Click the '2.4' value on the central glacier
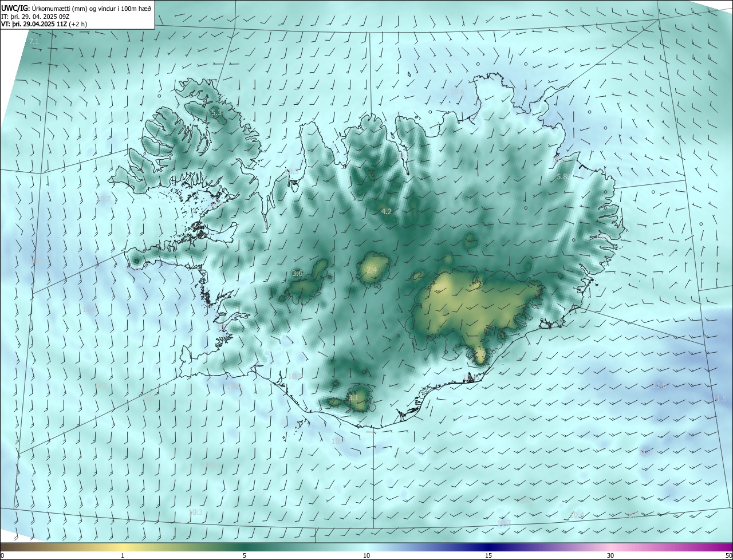Screen dimensions: 733x560 (x=372, y=270)
